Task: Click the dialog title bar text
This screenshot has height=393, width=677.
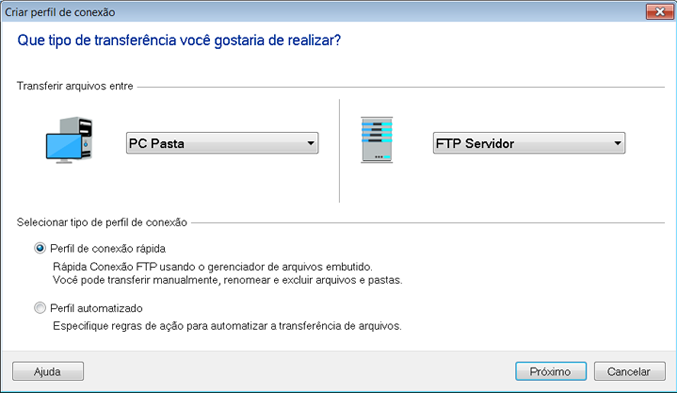Action: click(x=60, y=12)
